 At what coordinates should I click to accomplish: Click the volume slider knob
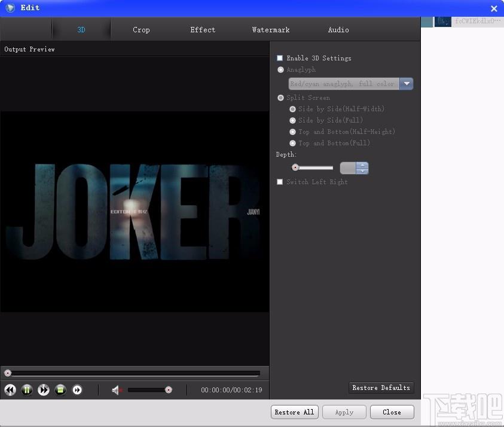point(169,390)
